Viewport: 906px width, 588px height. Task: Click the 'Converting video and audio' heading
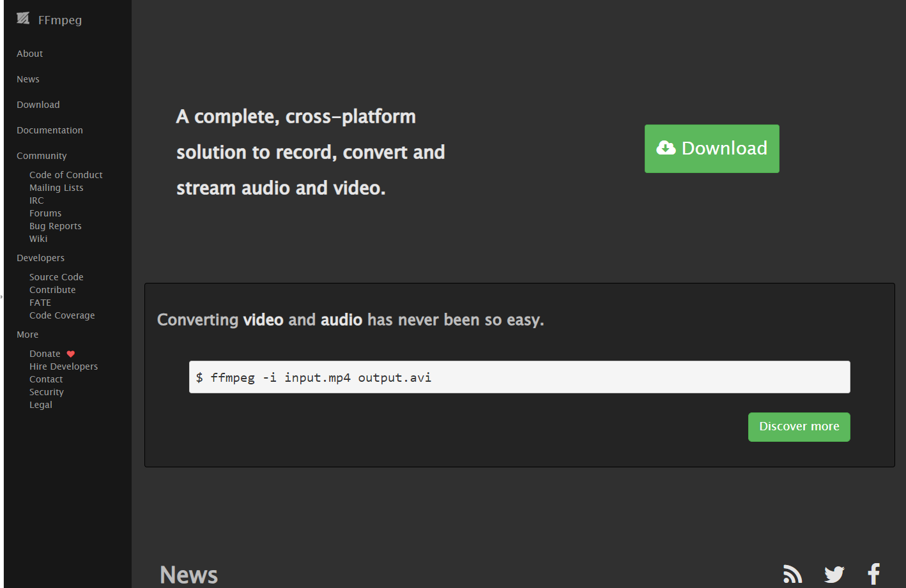click(x=350, y=320)
